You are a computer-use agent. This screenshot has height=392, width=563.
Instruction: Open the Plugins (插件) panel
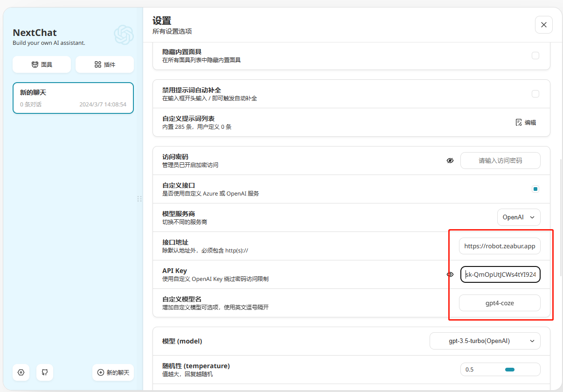pos(104,64)
